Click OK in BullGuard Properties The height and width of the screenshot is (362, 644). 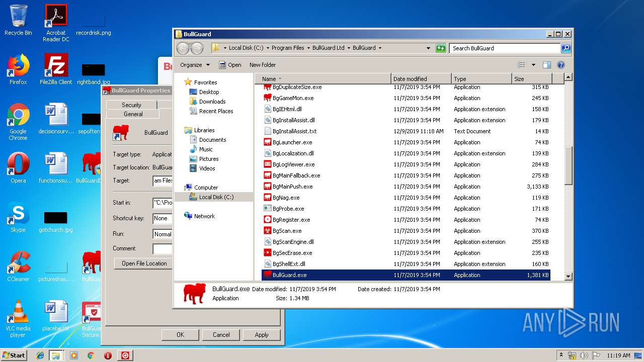(x=180, y=335)
